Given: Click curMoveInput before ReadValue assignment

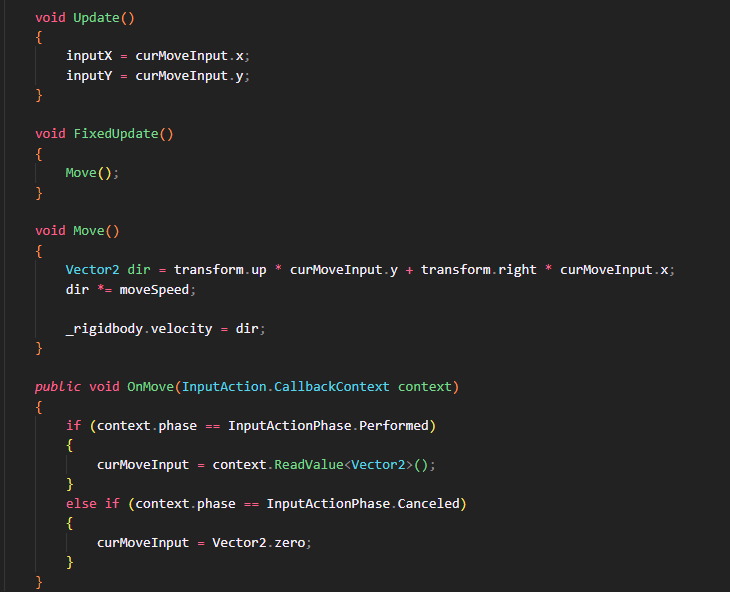Looking at the screenshot, I should (x=143, y=465).
